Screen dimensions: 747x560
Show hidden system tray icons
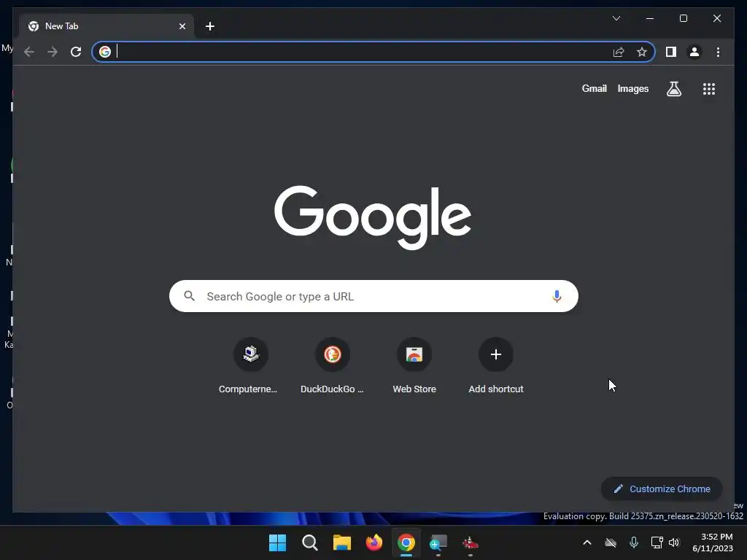587,542
